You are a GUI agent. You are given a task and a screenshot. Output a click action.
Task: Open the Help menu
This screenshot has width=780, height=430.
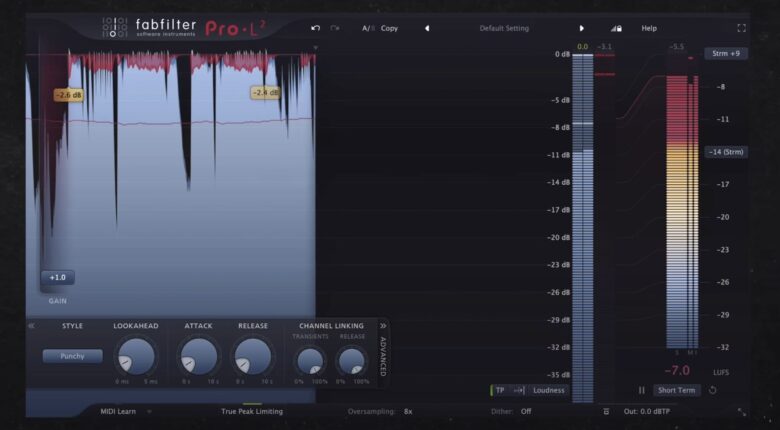tap(649, 28)
